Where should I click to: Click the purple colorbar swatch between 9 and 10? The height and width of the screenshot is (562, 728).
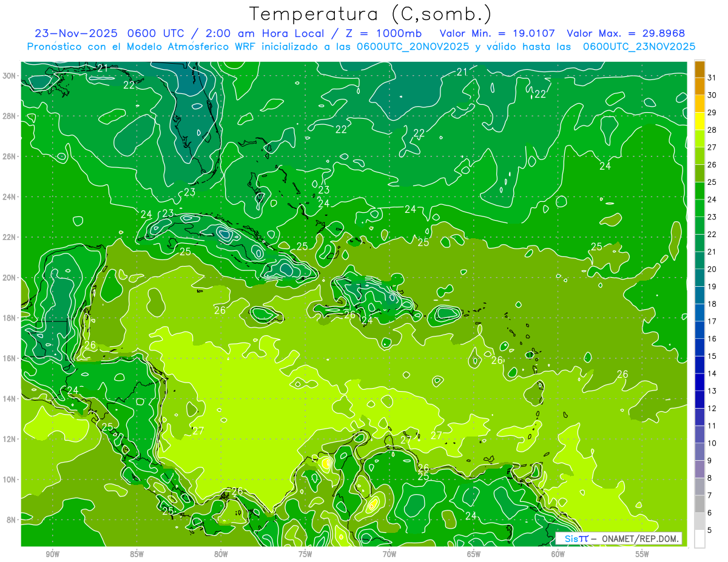pyautogui.click(x=699, y=452)
